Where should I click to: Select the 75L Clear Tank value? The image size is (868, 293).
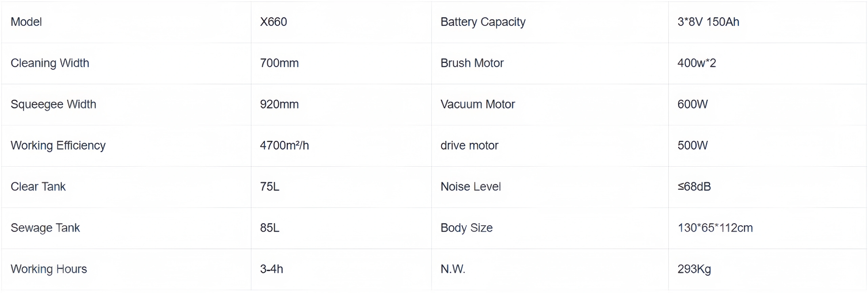[270, 187]
